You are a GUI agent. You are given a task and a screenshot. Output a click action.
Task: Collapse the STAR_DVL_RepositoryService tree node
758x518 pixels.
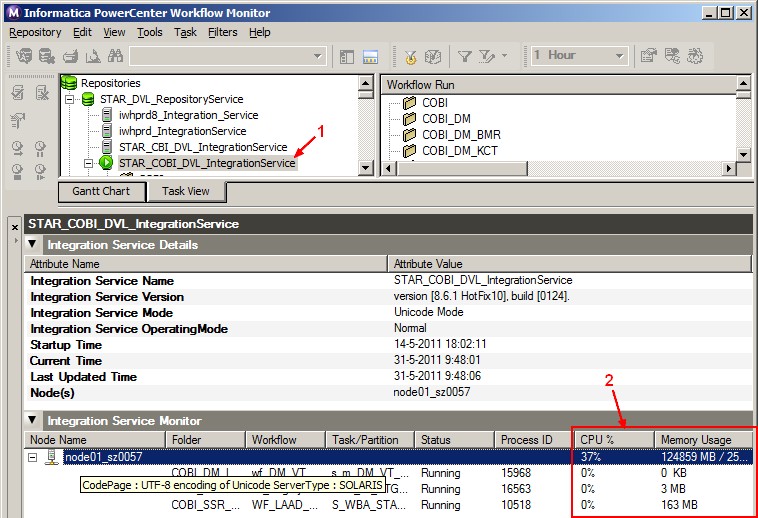tap(69, 99)
